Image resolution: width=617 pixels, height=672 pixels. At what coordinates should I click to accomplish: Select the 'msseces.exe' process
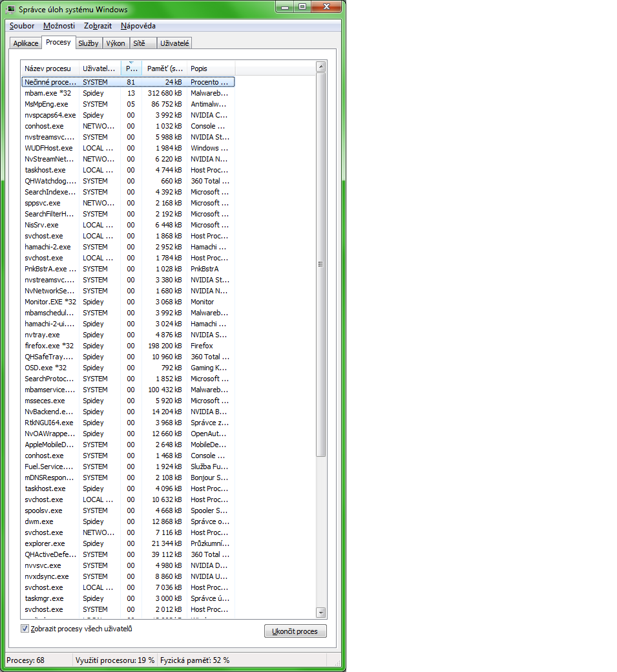click(128, 401)
